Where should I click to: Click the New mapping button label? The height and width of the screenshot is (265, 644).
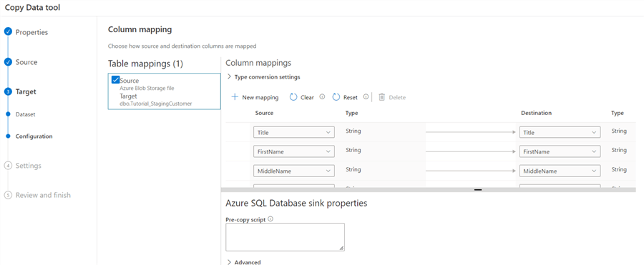pos(260,98)
